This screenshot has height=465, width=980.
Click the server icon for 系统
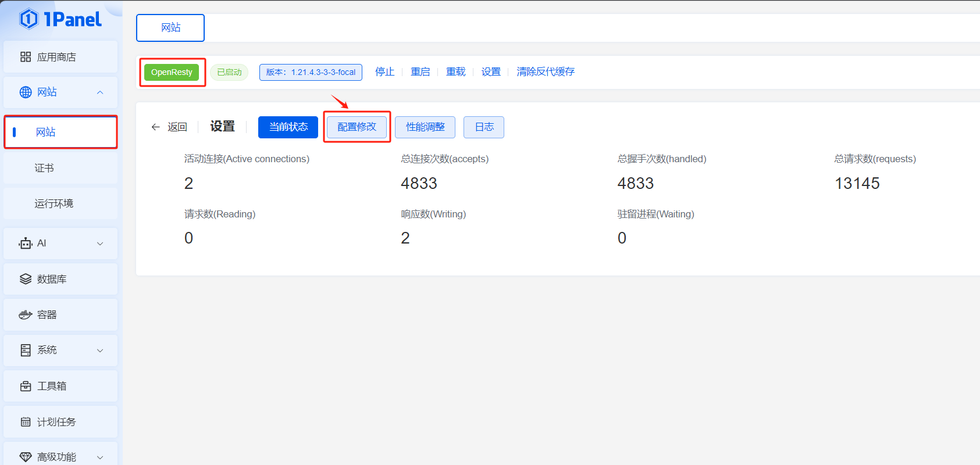[x=26, y=350]
